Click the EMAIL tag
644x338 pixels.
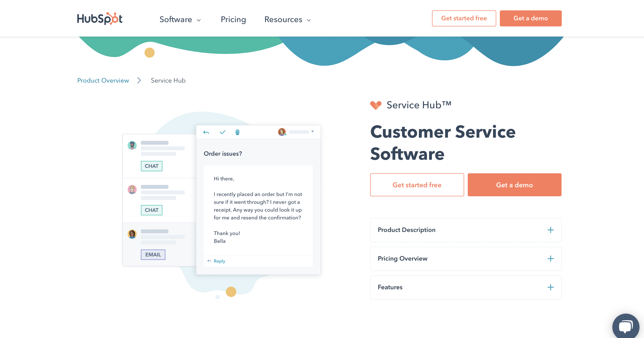(x=153, y=255)
